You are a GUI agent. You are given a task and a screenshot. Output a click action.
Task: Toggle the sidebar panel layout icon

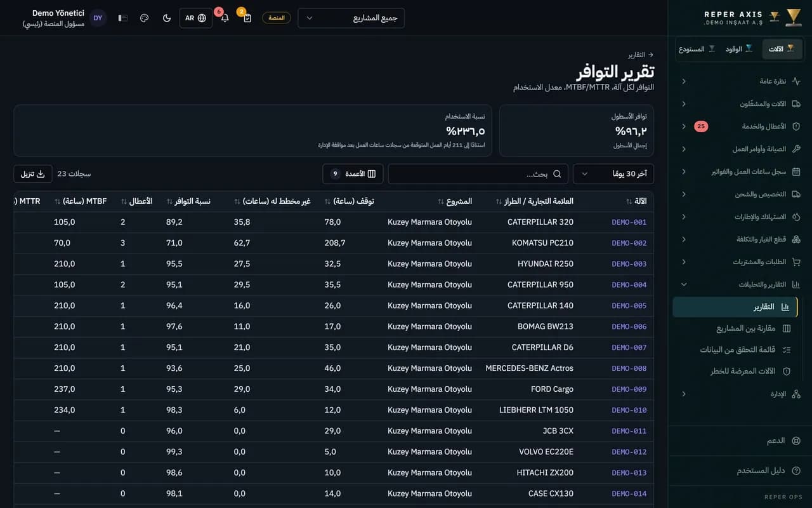[123, 18]
